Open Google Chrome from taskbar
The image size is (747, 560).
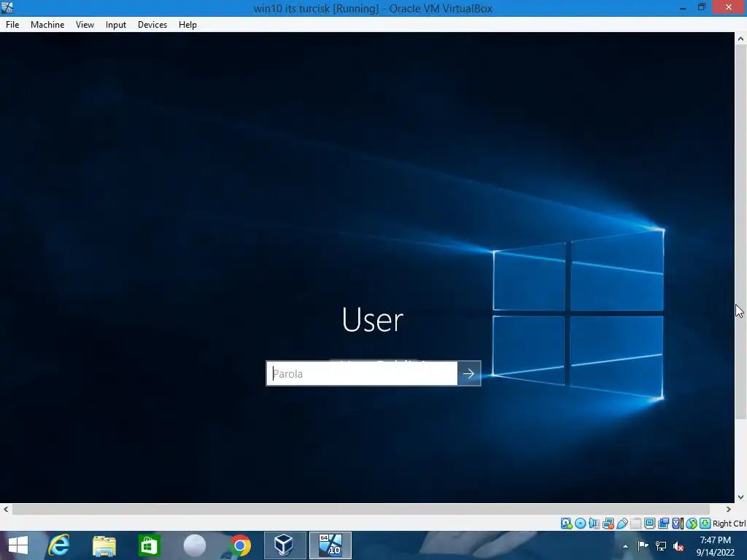(x=239, y=545)
